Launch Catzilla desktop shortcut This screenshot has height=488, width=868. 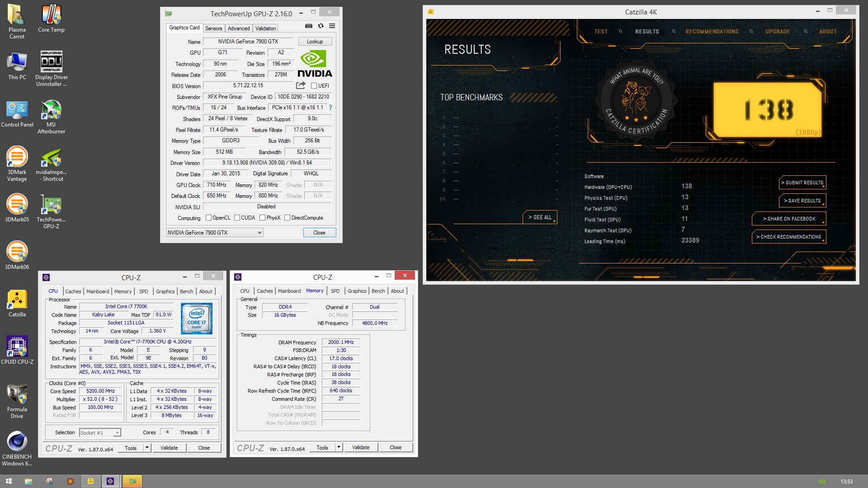(17, 303)
